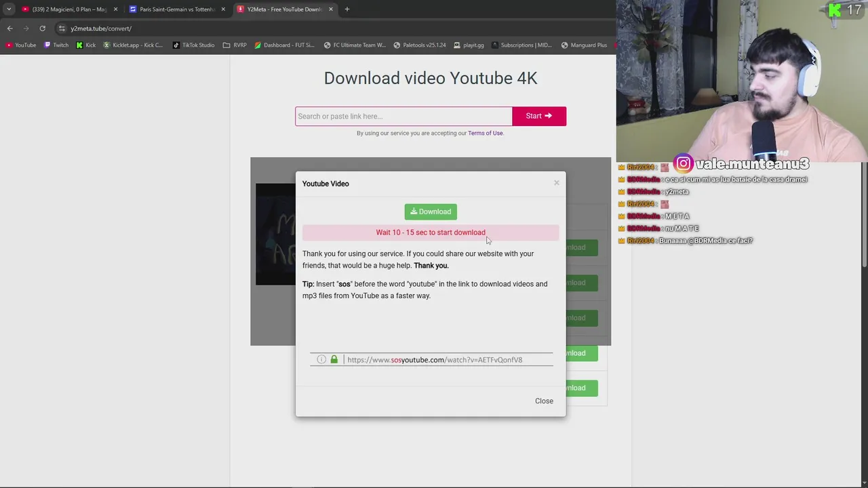Image resolution: width=868 pixels, height=488 pixels.
Task: Click the chat message mentioning @BDRMedia
Action: pos(705,241)
